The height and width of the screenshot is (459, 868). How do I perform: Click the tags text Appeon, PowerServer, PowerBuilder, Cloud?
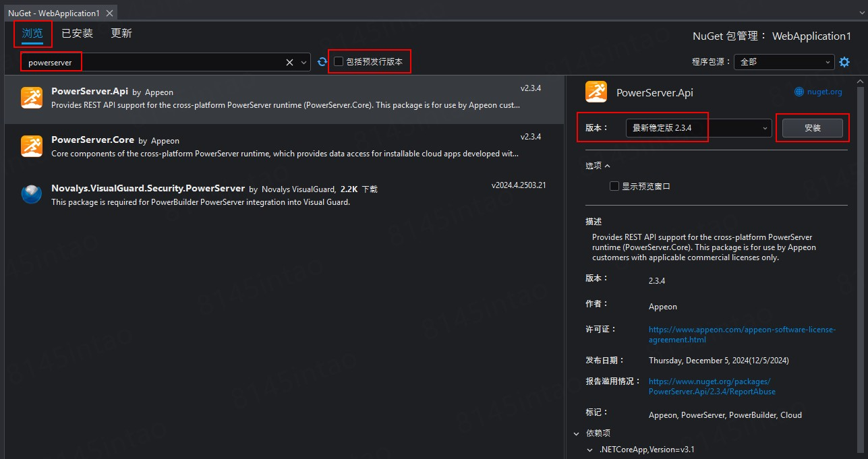[725, 415]
